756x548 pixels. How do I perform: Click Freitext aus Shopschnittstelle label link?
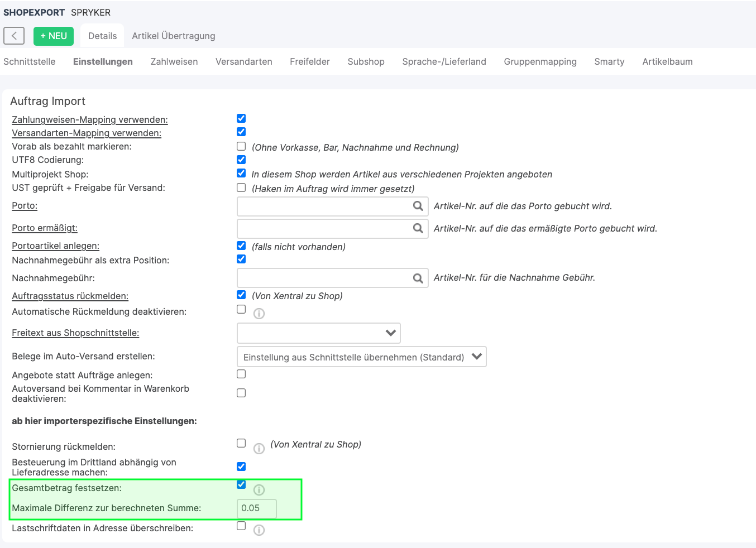(75, 333)
